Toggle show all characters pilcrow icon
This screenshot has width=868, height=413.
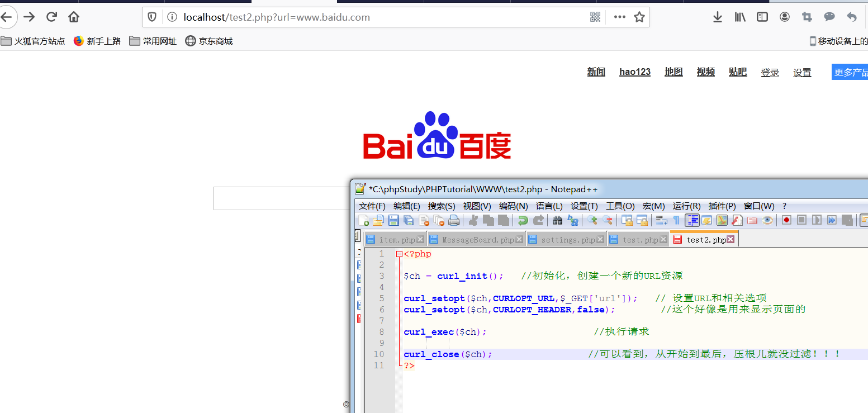click(x=676, y=220)
